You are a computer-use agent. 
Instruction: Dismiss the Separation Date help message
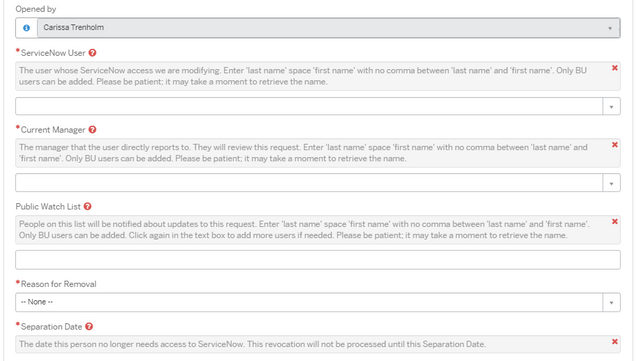(615, 342)
